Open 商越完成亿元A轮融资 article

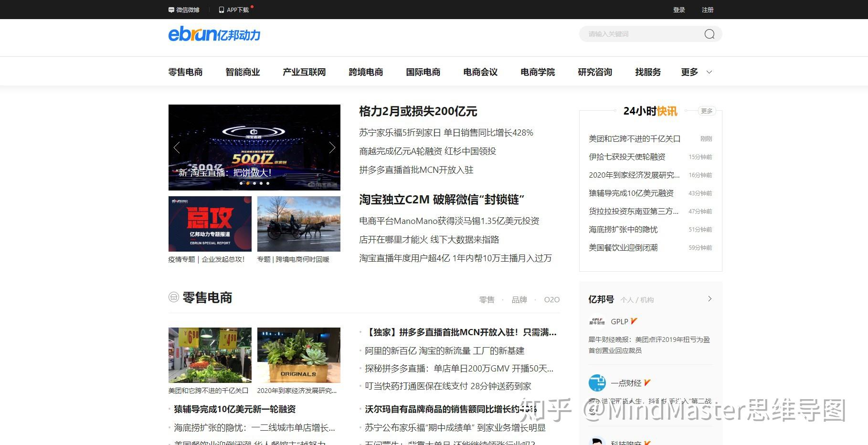428,151
